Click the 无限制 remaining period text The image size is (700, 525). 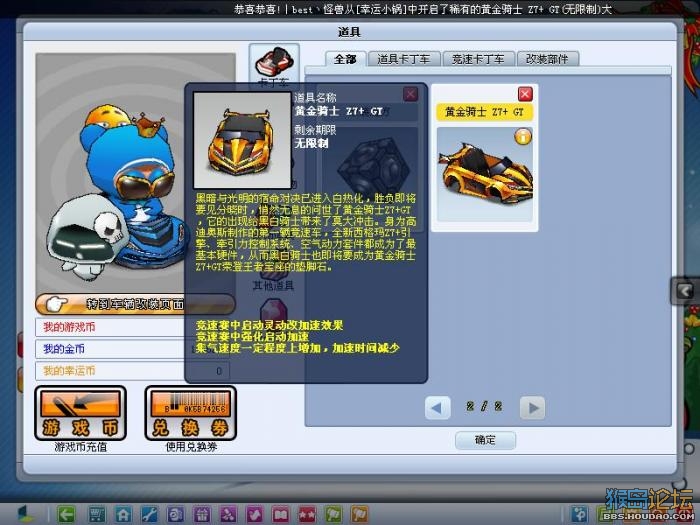tap(312, 143)
